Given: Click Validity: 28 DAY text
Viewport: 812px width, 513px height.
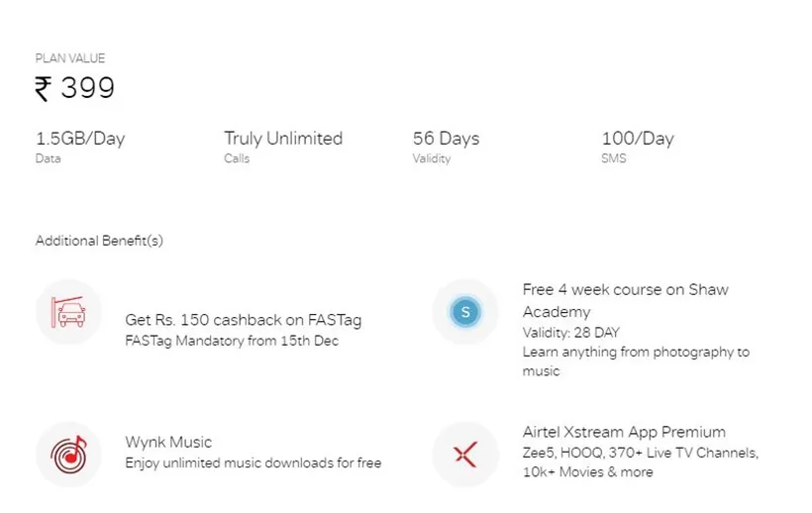Looking at the screenshot, I should [570, 333].
